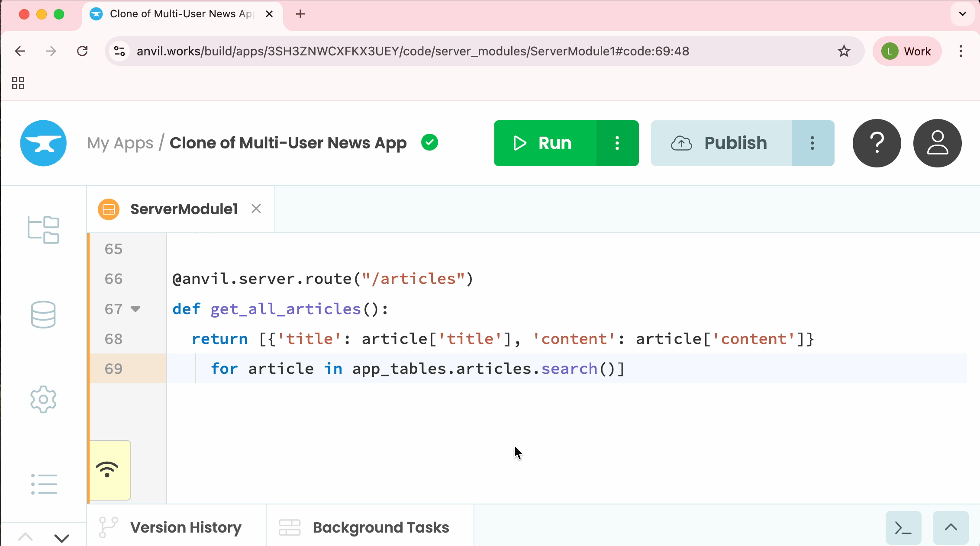Viewport: 980px width, 546px height.
Task: Close the ServerModule1 editor tab
Action: point(256,209)
